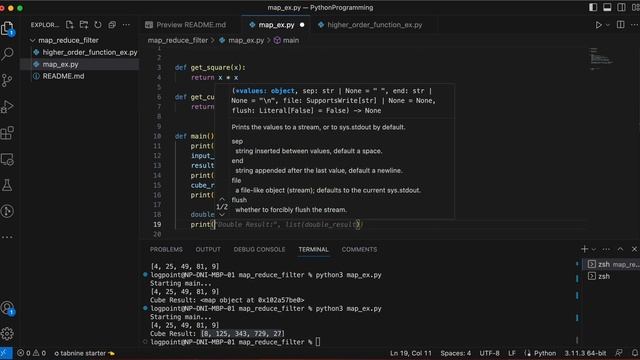Collapse the map_reduce_filter folder
This screenshot has width=640, height=360.
[69, 40]
